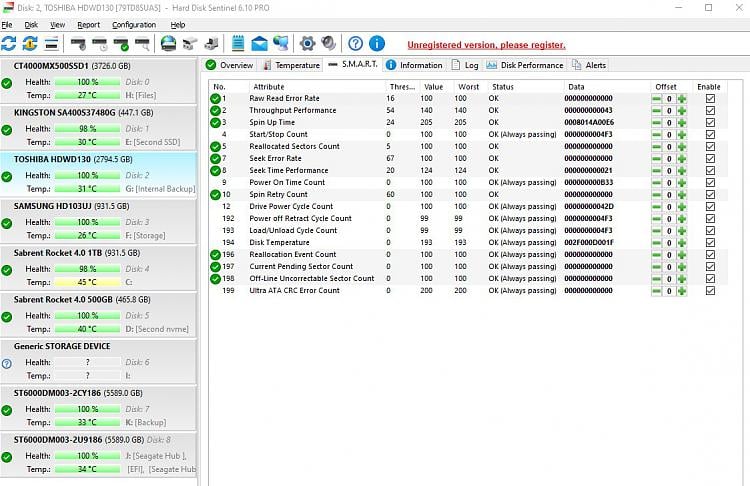
Task: Toggle Enable checkbox for Spin Retry Count
Action: coord(710,195)
